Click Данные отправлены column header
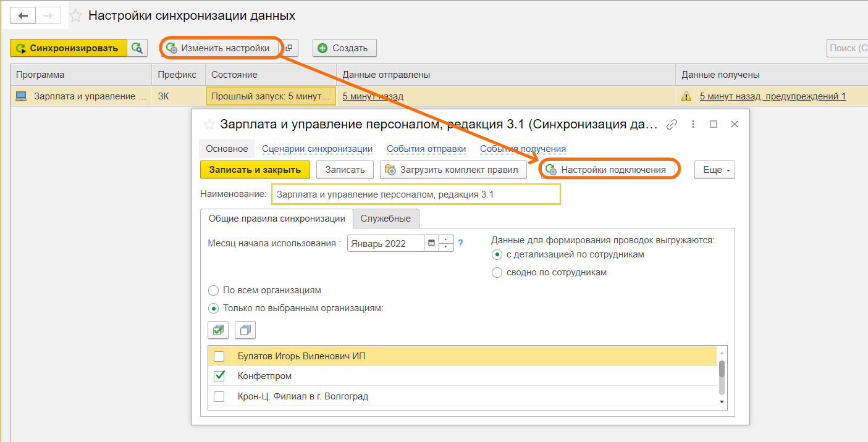Screen dimensions: 868x442 [x=506, y=75]
